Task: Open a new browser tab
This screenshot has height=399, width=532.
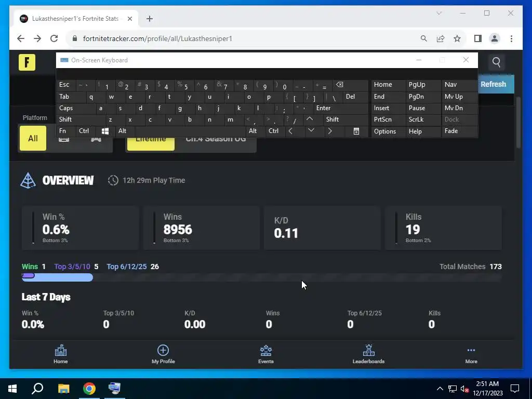Action: (x=150, y=19)
